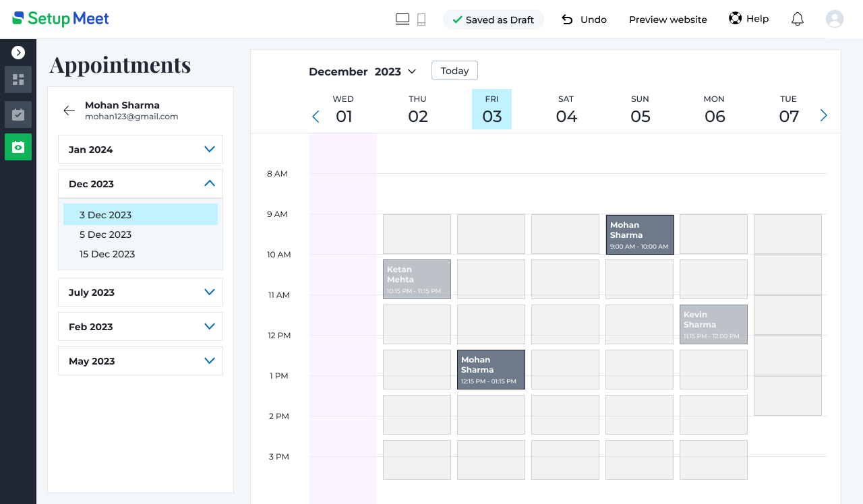Open the user profile avatar
Viewport: 863px width, 504px height.
point(834,19)
